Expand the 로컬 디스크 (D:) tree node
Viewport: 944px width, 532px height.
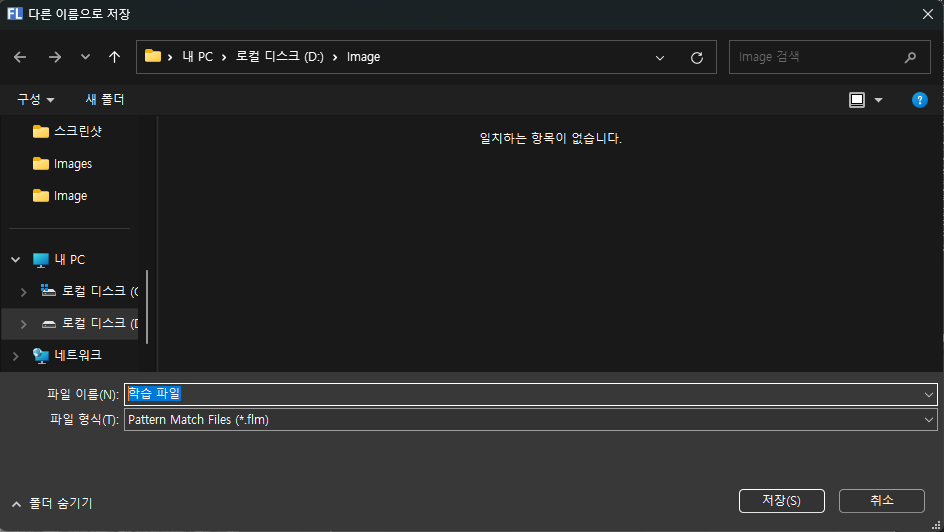(x=23, y=324)
